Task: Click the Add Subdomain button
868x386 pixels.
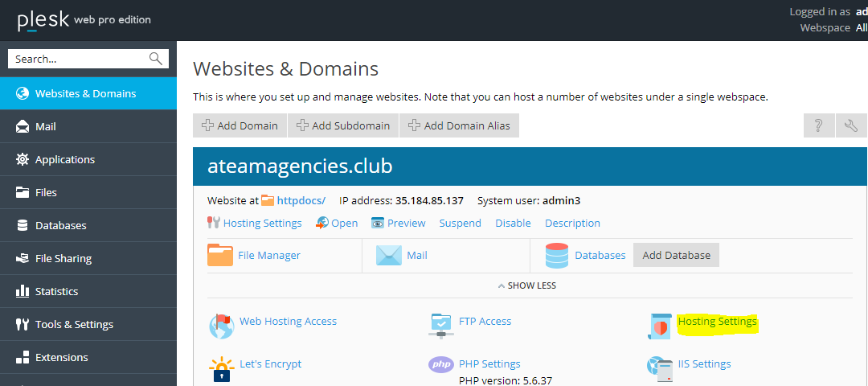Action: click(x=343, y=125)
